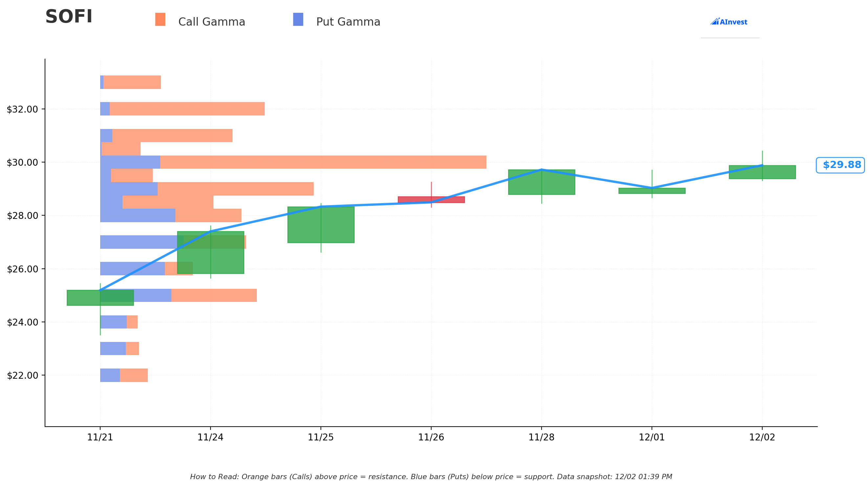Click the $30.00 y-axis label

click(23, 162)
